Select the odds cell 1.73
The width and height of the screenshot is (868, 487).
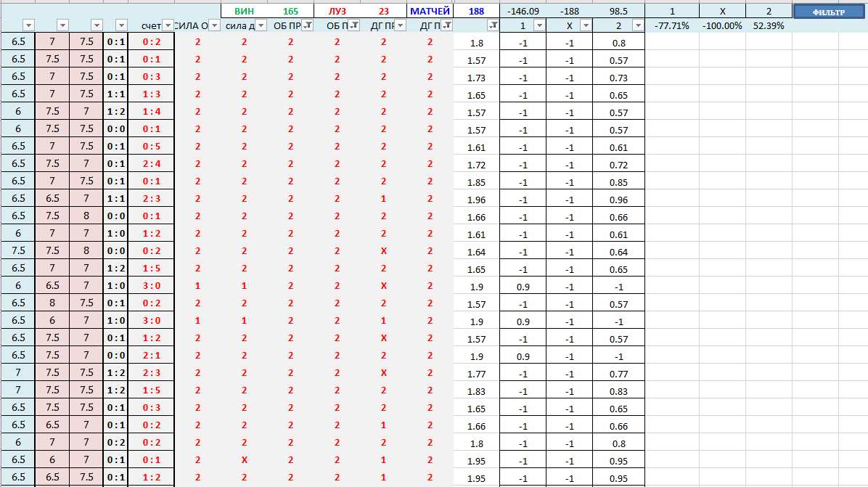(476, 78)
